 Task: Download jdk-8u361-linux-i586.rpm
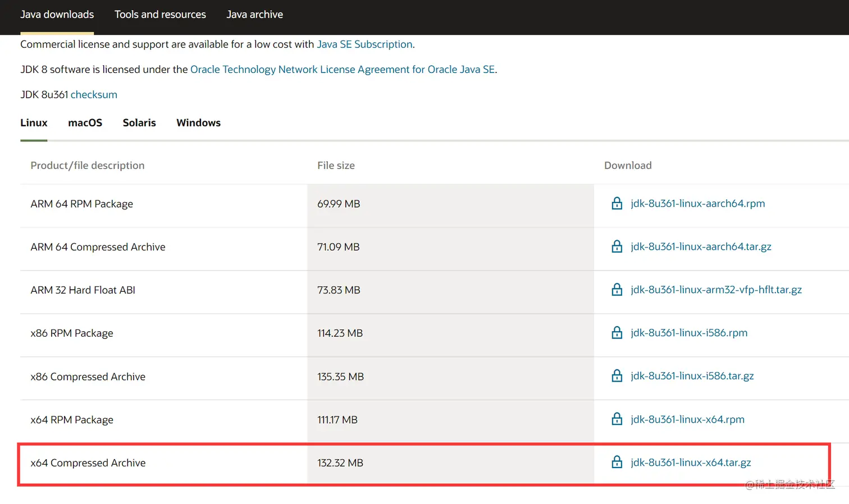point(689,333)
